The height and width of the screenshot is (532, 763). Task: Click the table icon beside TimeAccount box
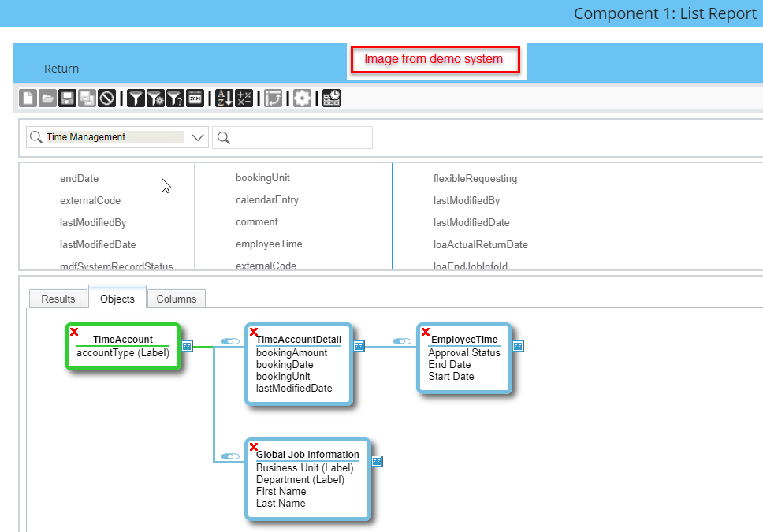pyautogui.click(x=187, y=346)
